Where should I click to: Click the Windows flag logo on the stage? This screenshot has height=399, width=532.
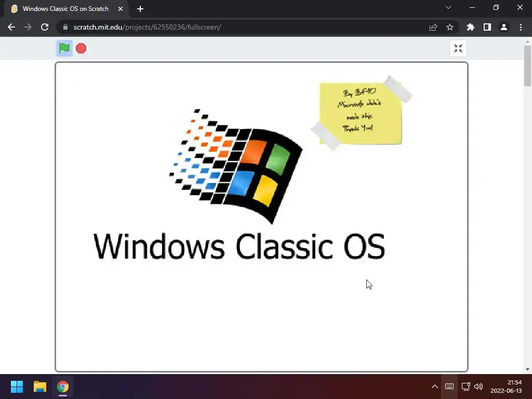tap(236, 166)
